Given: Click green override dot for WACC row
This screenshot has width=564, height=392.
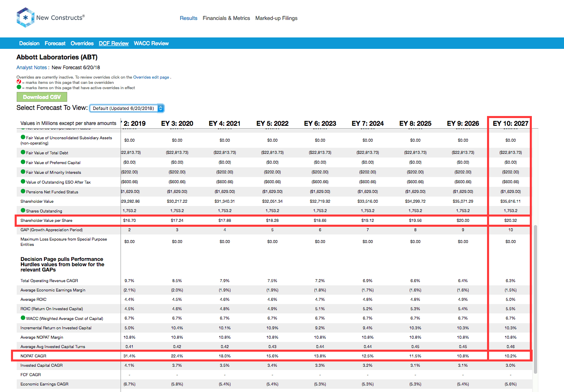Looking at the screenshot, I should point(23,318).
